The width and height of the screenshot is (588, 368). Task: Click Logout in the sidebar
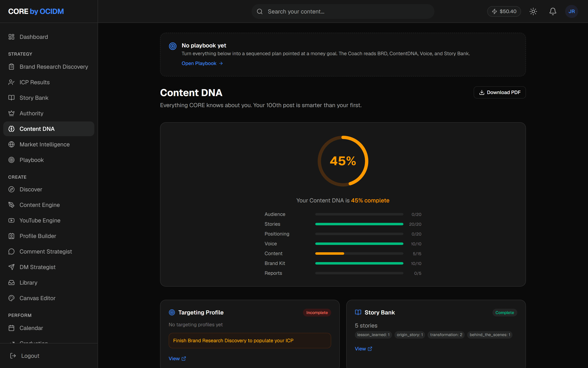click(x=49, y=356)
